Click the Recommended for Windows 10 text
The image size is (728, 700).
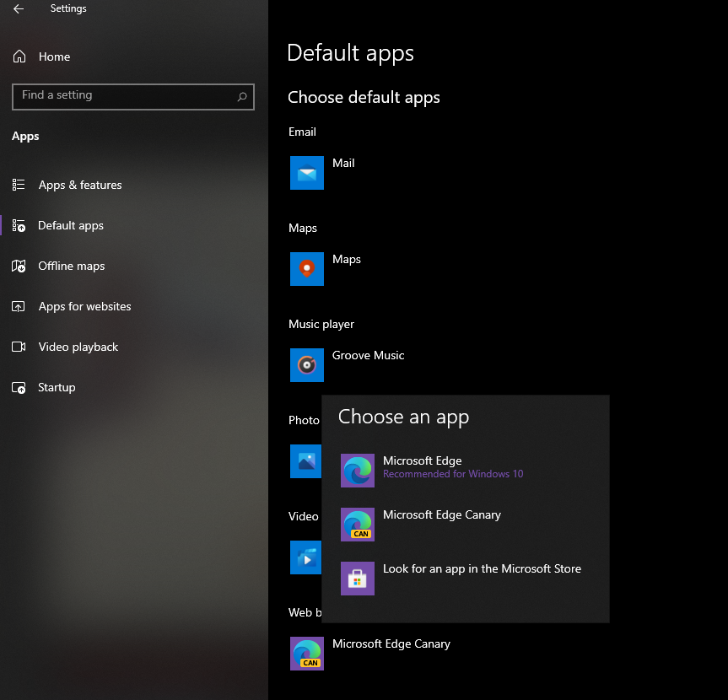[x=453, y=474]
